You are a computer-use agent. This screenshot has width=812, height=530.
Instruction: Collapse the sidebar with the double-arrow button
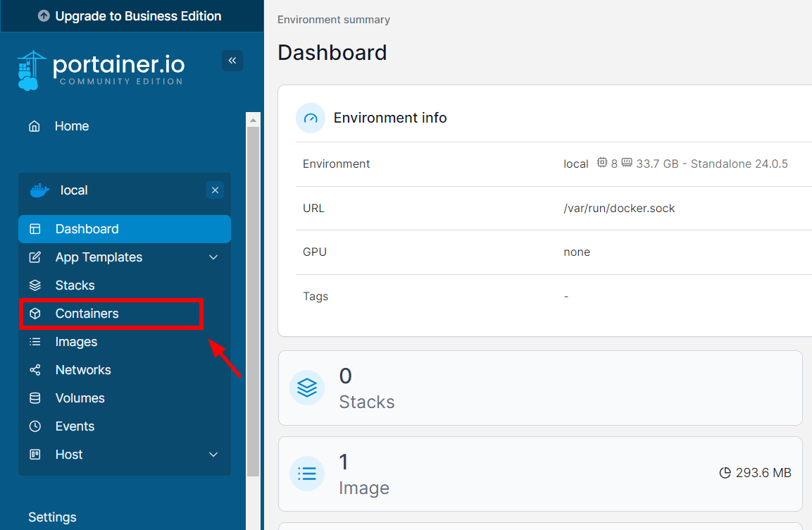[232, 61]
